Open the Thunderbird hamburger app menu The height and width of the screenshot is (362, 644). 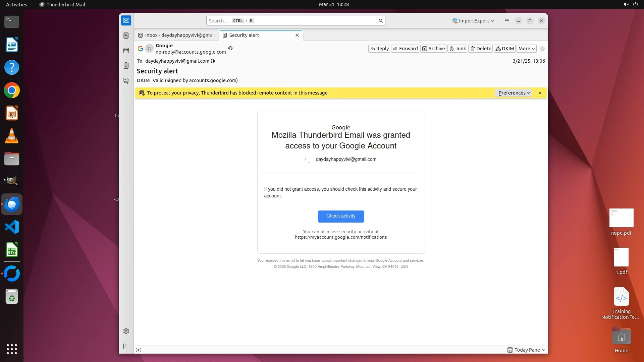pyautogui.click(x=507, y=21)
